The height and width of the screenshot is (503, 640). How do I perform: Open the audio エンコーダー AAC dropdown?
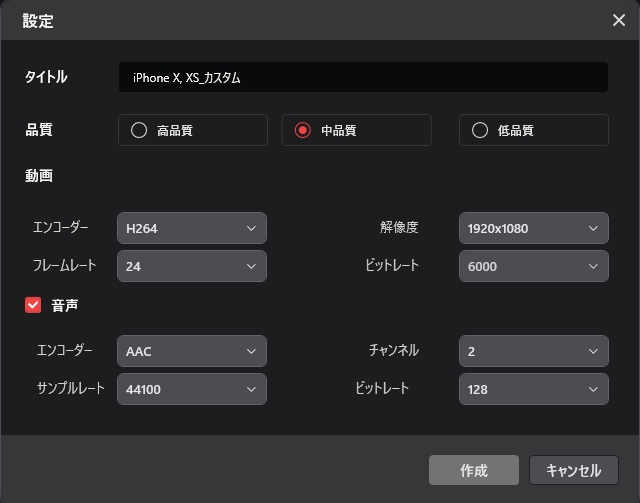(192, 351)
